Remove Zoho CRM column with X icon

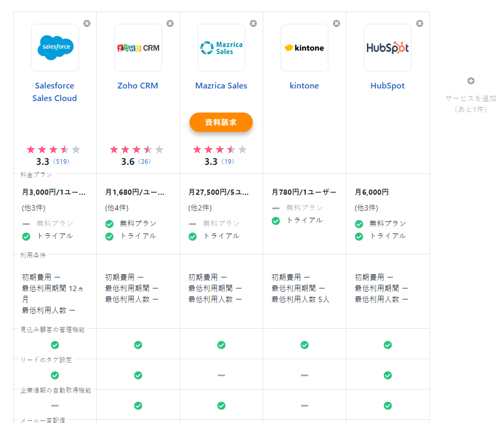(x=170, y=24)
